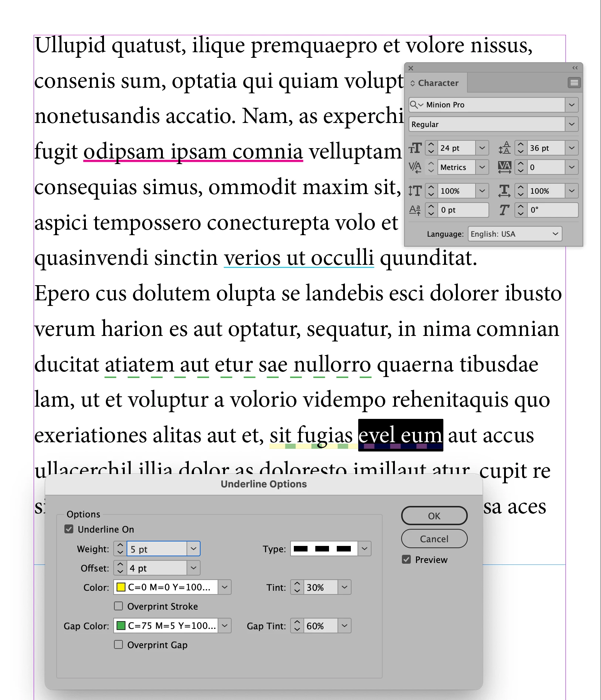Open the Offset dropdown arrow
601x700 pixels.
point(194,568)
